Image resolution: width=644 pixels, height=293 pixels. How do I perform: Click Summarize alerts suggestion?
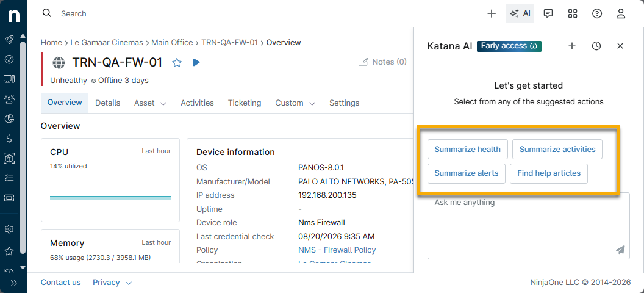point(467,173)
